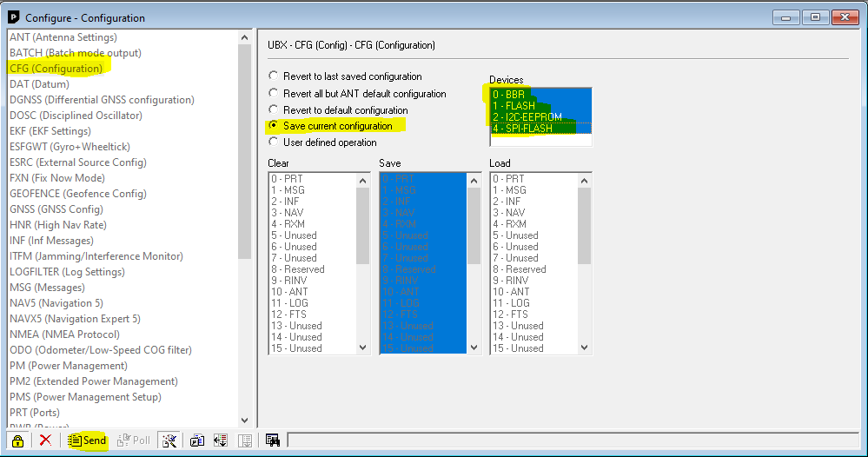Select Revert to last saved configuration
The width and height of the screenshot is (868, 457).
point(346,76)
